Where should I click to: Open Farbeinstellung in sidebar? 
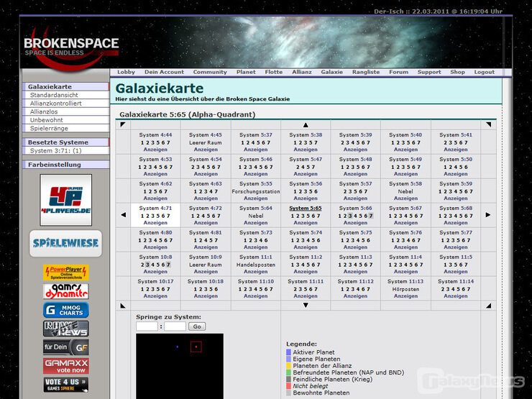point(66,165)
